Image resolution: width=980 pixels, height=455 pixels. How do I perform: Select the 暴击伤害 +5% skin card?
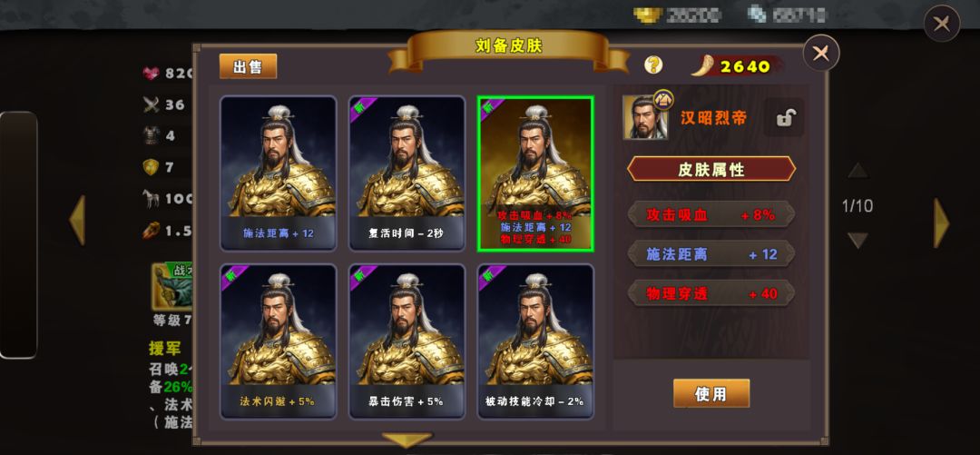(407, 341)
